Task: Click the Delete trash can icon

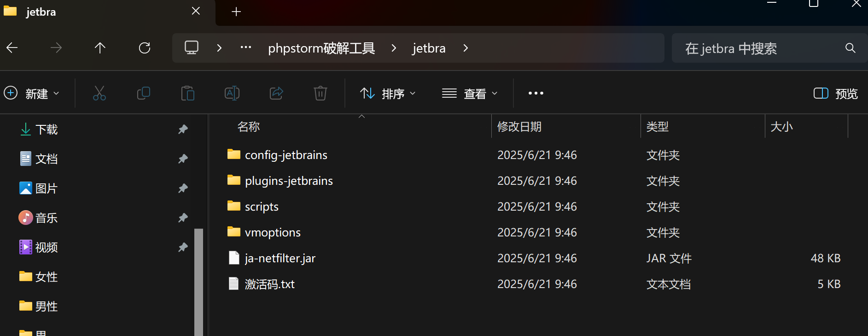Action: [x=320, y=93]
